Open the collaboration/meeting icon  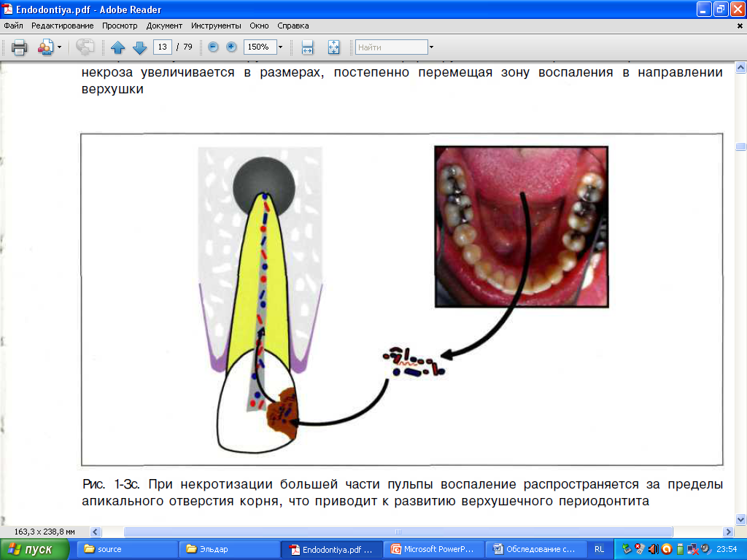(45, 47)
